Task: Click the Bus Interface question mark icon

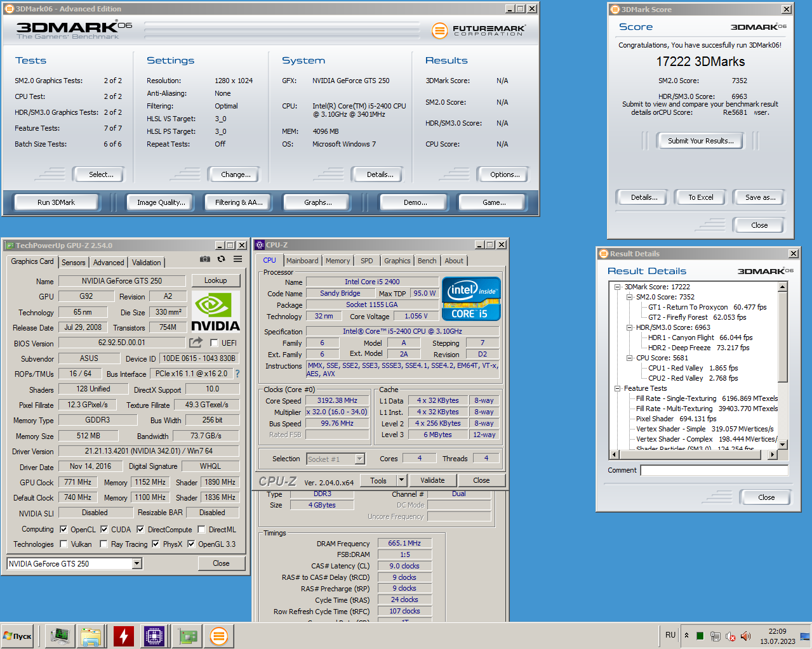Action: point(237,374)
